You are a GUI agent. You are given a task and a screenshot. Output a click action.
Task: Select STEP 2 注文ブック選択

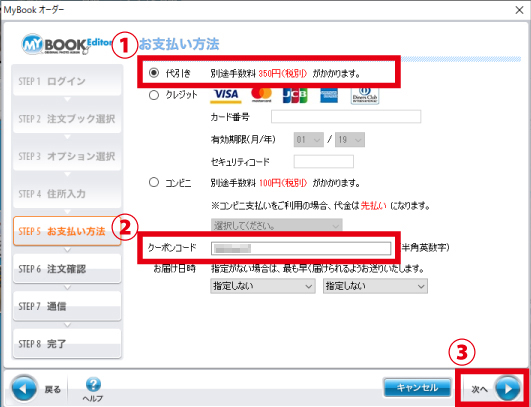click(67, 119)
